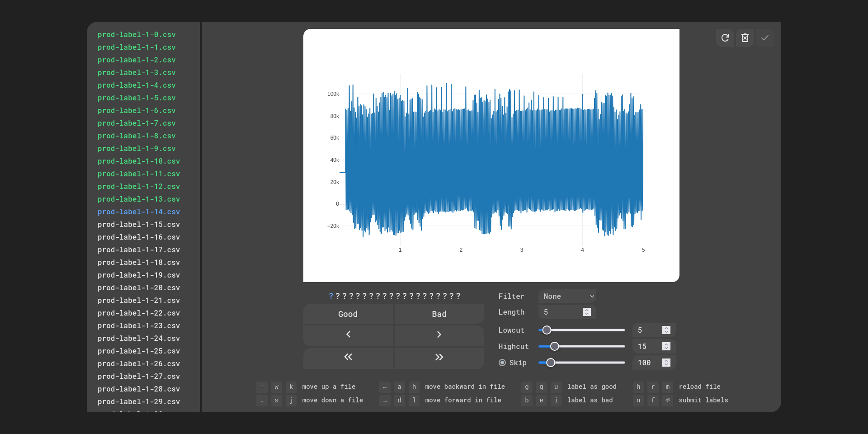Click the Lowcut value input field
Image resolution: width=868 pixels, height=434 pixels.
[x=647, y=330]
